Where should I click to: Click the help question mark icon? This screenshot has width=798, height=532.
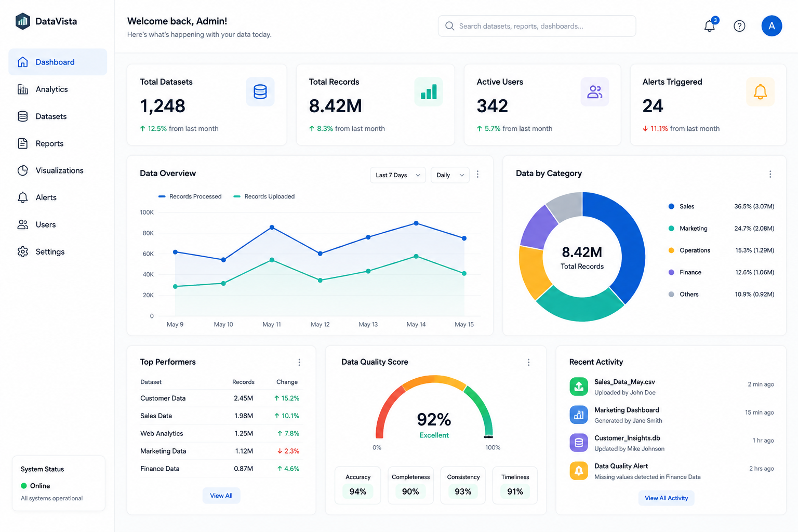coord(739,26)
